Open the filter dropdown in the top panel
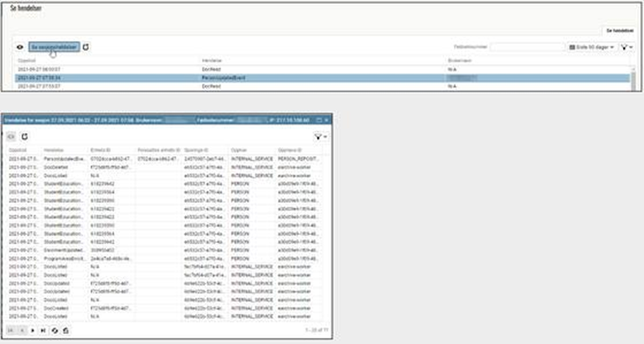The image size is (644, 344). point(626,47)
